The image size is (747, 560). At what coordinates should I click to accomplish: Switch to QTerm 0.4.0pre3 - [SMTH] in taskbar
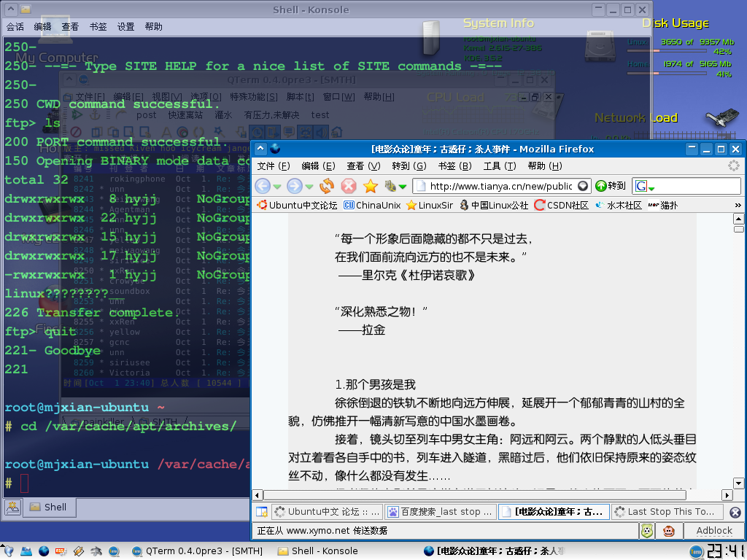197,551
